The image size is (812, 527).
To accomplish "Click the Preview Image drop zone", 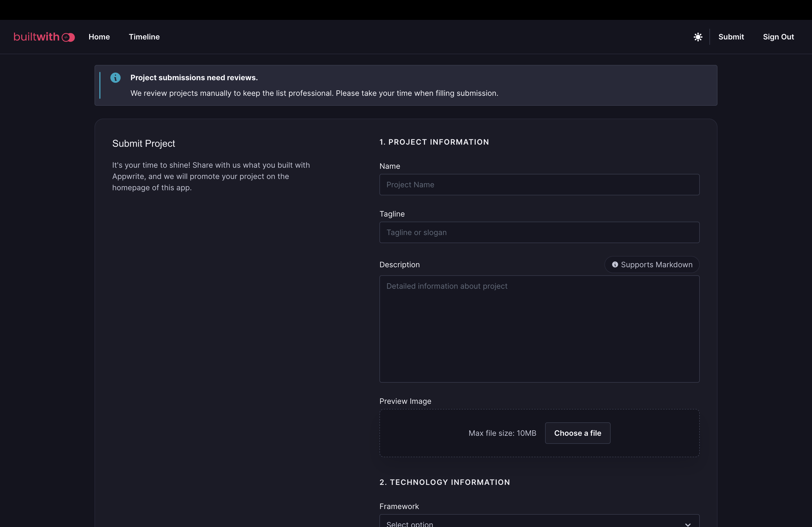I will point(539,433).
